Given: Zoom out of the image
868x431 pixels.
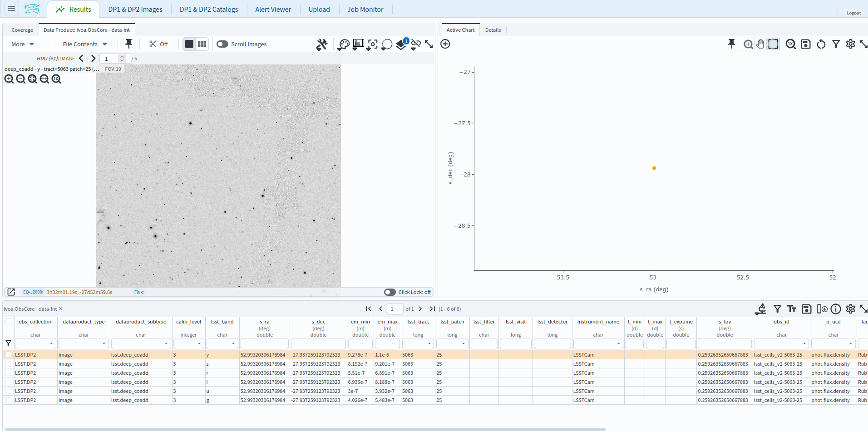Looking at the screenshot, I should (21, 79).
